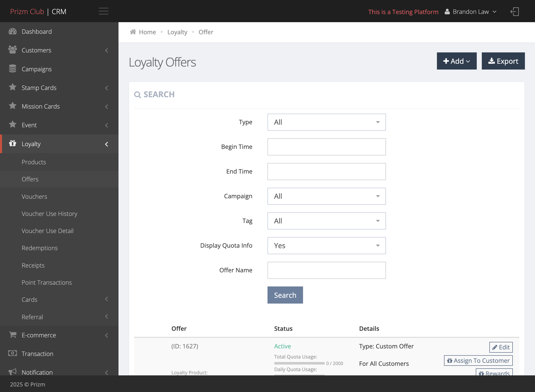Expand the Cards submenu chevron
The width and height of the screenshot is (535, 392).
107,299
